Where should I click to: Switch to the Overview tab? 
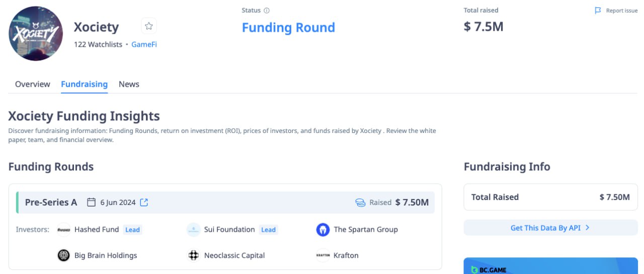coord(33,84)
